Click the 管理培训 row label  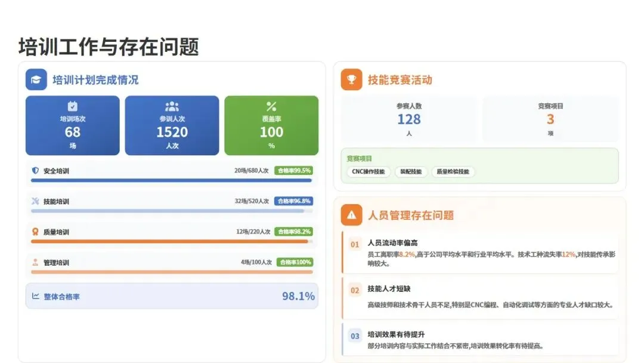coord(56,262)
